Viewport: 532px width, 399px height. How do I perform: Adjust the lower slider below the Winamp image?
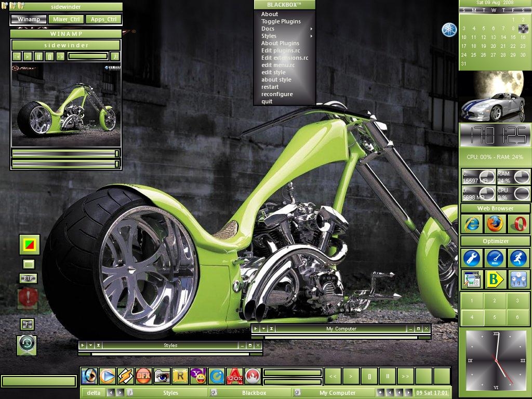[66, 164]
